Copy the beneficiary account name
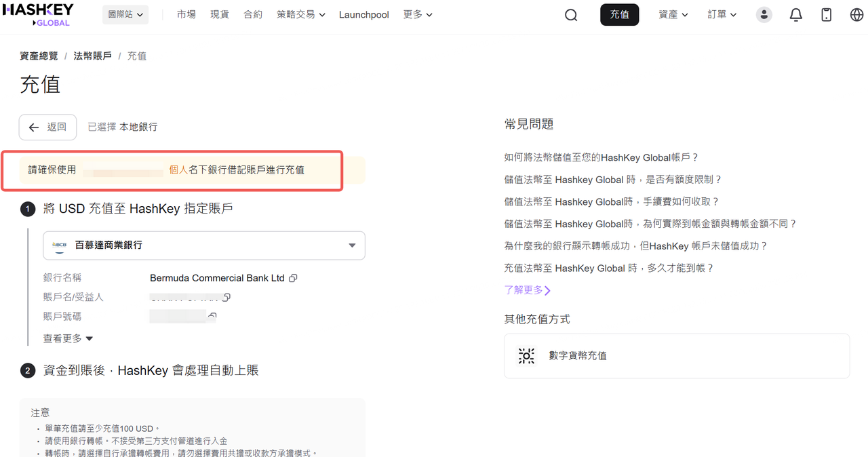This screenshot has height=457, width=868. point(226,297)
